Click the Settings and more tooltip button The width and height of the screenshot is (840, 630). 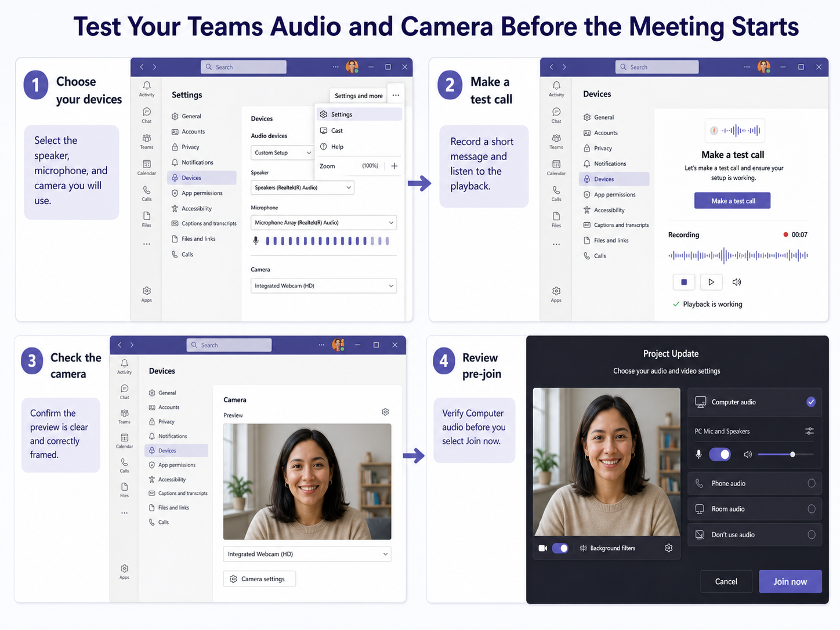pyautogui.click(x=359, y=96)
